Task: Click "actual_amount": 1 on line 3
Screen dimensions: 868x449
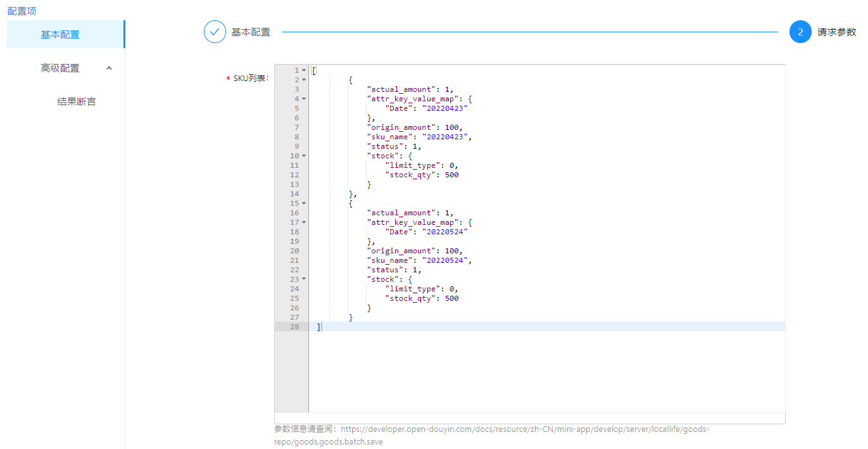Action: pyautogui.click(x=410, y=89)
